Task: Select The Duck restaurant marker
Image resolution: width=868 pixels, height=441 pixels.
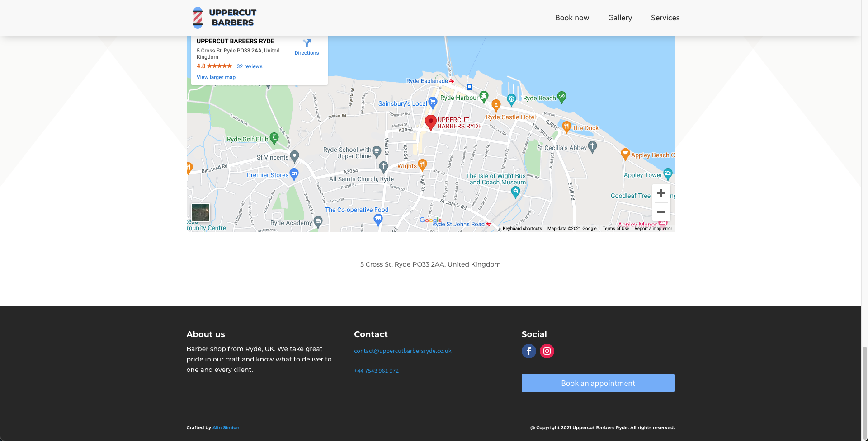Action: coord(566,127)
